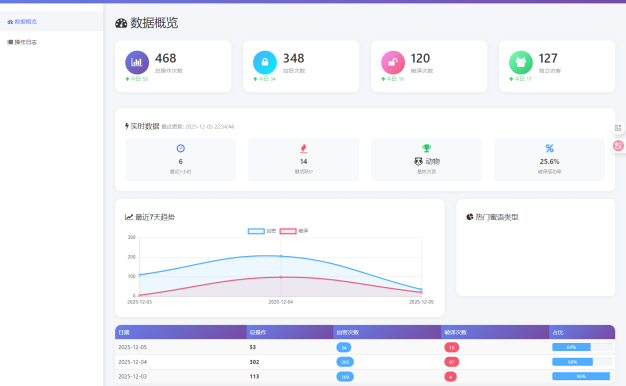The image size is (626, 386).
Task: Toggle the blue 加密 legend series
Action: [262, 231]
